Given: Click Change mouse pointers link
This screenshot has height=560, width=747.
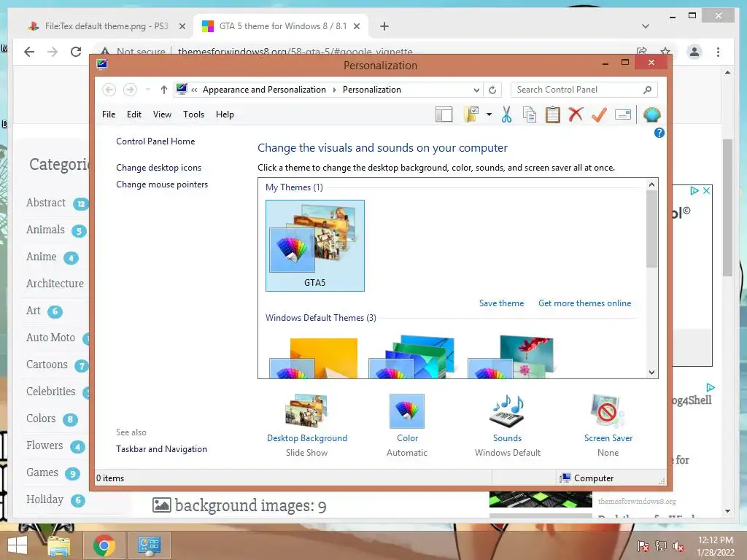Looking at the screenshot, I should pos(162,184).
